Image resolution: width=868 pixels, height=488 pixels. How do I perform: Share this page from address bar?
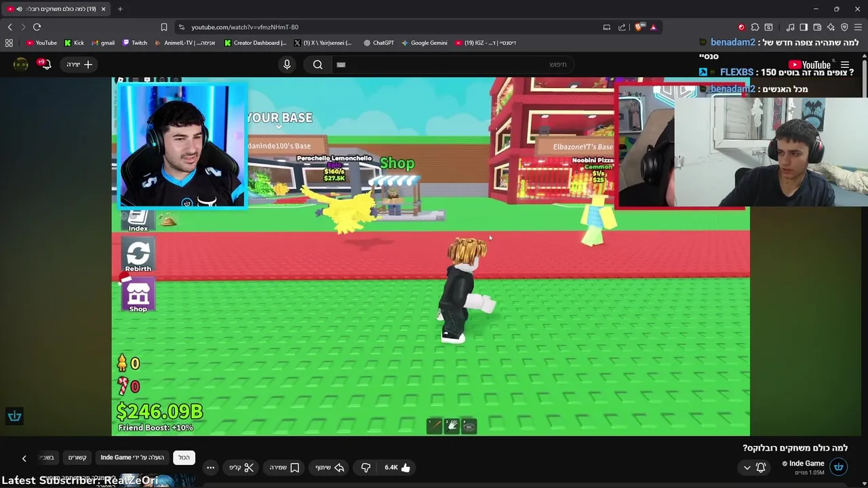(x=622, y=27)
